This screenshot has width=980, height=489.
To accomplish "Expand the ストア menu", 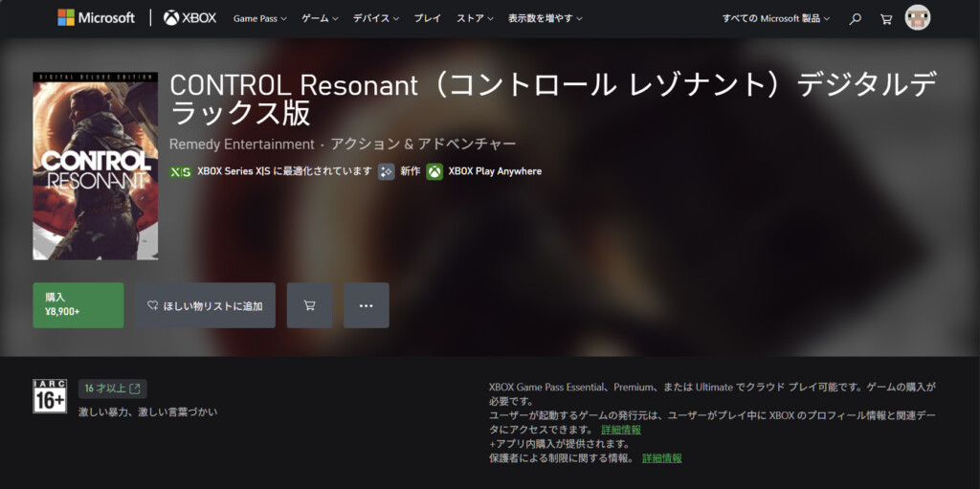I will pyautogui.click(x=475, y=18).
